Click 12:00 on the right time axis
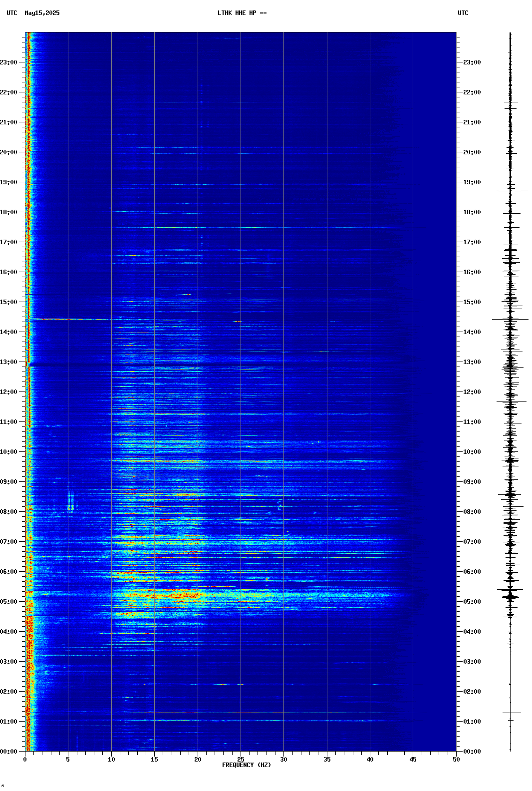Viewport: 532px width, 791px height. coord(472,392)
